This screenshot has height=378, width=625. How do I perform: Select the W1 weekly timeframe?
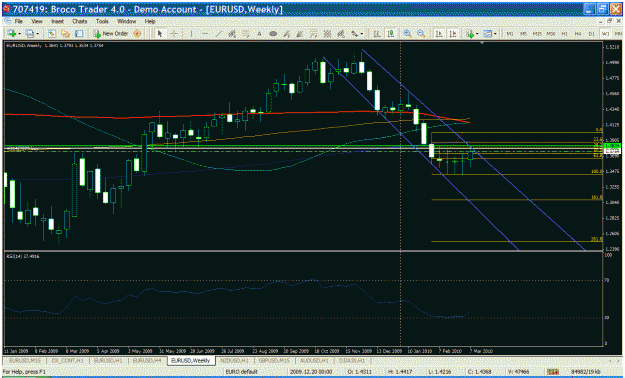click(605, 34)
